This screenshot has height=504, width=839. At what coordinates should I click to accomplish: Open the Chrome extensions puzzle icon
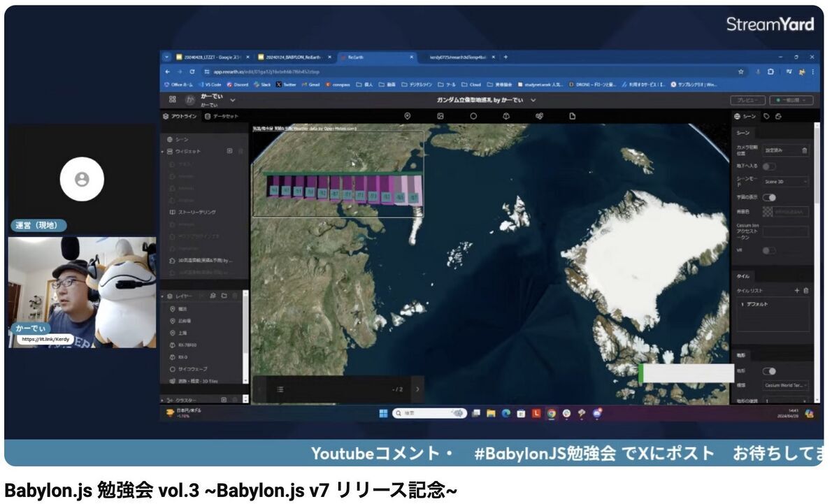tap(770, 71)
